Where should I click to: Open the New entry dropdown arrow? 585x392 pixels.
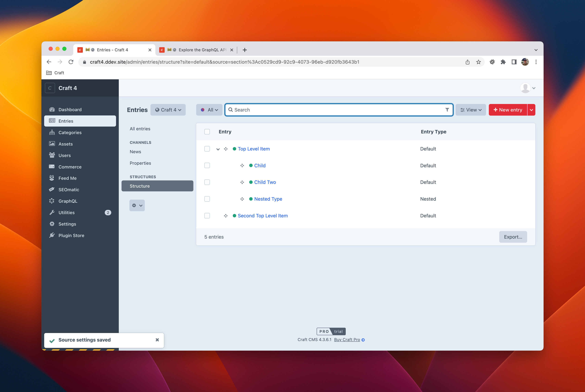(x=531, y=110)
